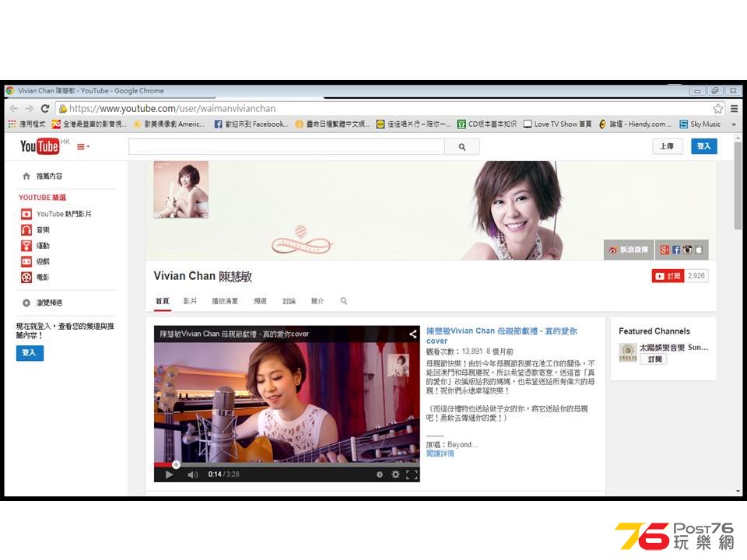This screenshot has height=560, width=747.
Task: Open the Sun Entertainment featured channel thumbnail
Action: [x=628, y=352]
